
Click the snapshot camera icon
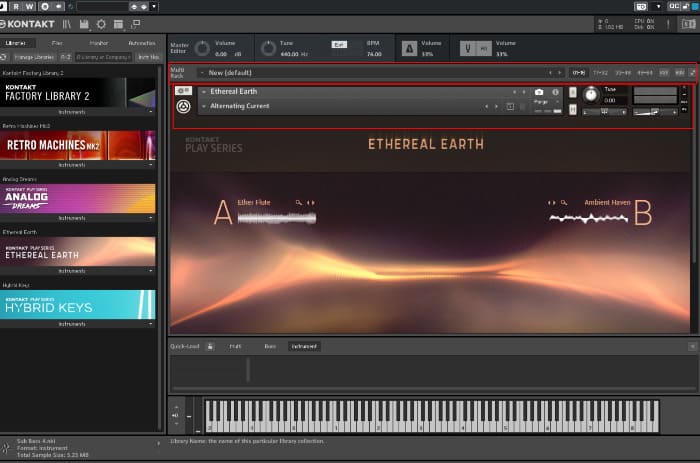pos(539,92)
